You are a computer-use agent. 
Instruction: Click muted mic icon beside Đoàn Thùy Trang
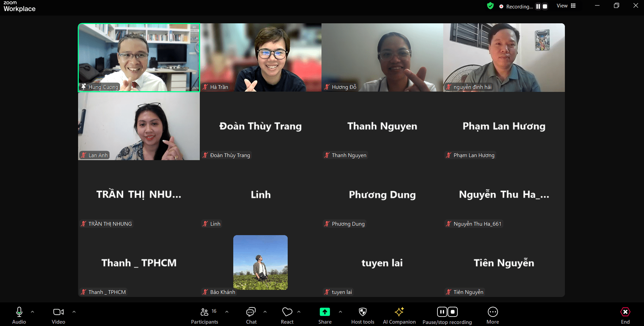click(x=205, y=155)
